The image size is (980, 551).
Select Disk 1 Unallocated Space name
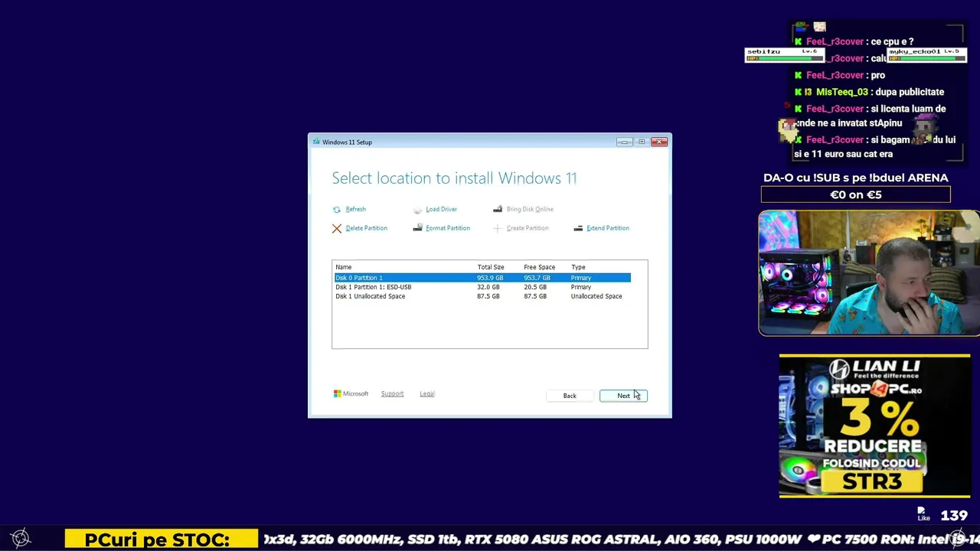(x=370, y=296)
